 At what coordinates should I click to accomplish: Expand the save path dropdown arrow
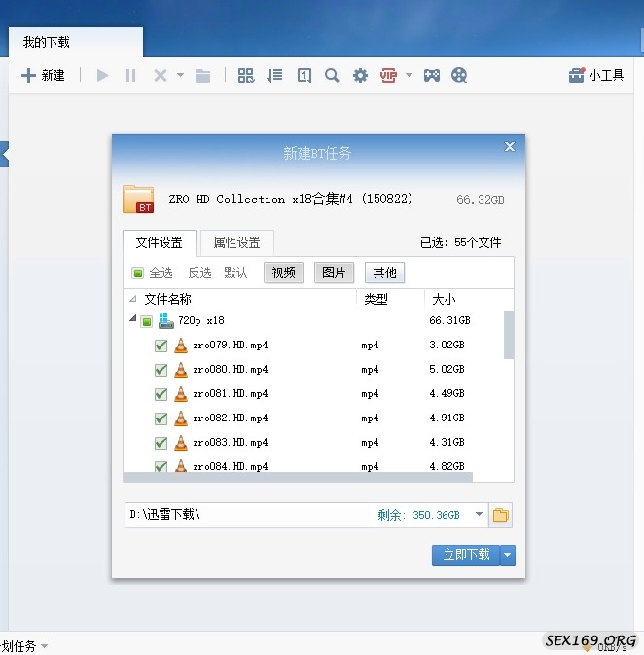pos(479,515)
